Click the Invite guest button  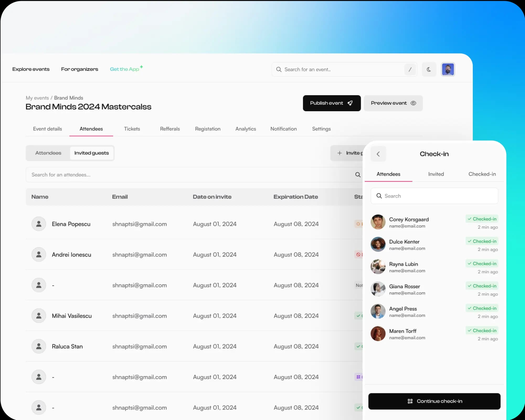point(347,153)
